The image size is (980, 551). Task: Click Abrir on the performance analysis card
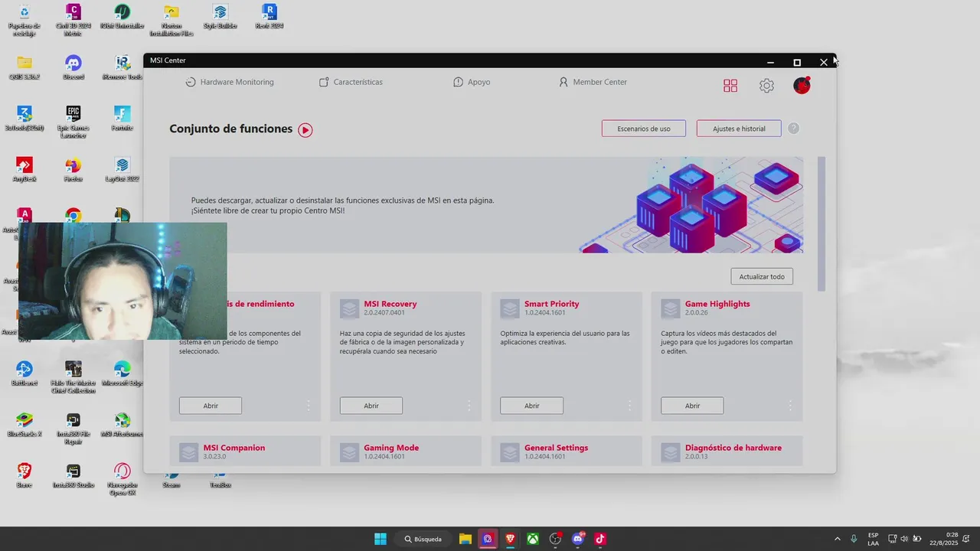(x=211, y=406)
